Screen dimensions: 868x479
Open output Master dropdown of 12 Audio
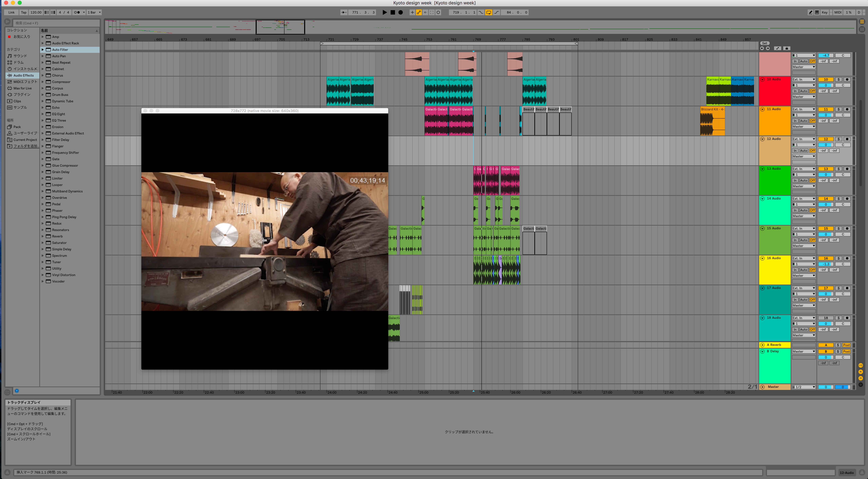804,157
